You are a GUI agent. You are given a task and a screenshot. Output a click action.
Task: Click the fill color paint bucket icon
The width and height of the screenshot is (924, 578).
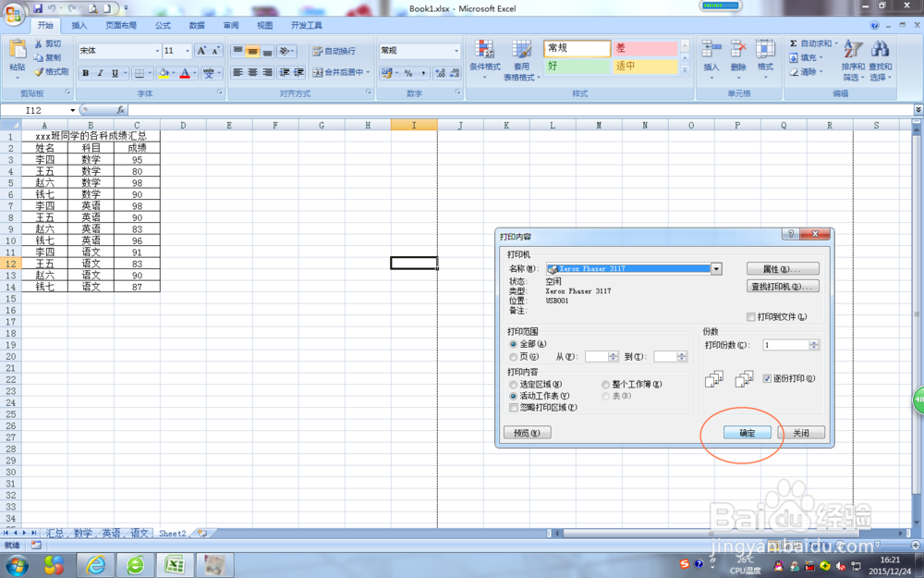(164, 73)
